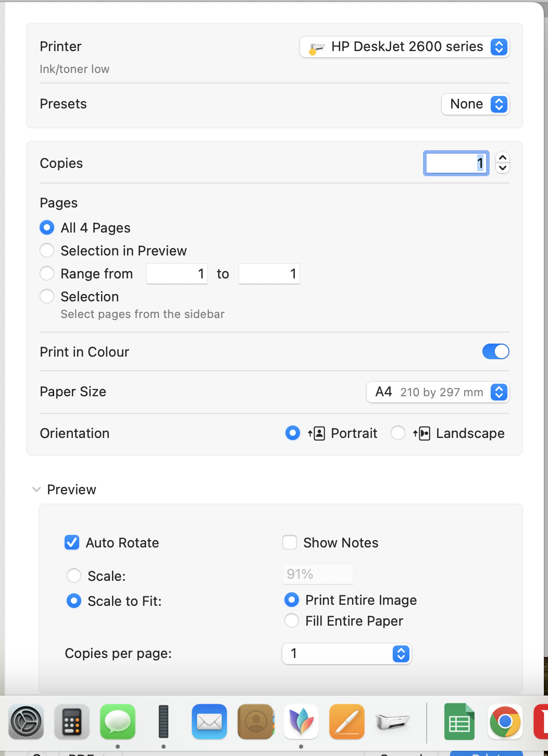
Task: Open the A4 Paper Size dropdown
Action: 438,392
